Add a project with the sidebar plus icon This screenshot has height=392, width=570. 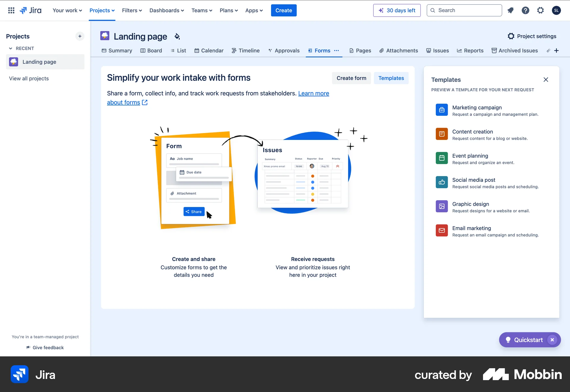[80, 36]
